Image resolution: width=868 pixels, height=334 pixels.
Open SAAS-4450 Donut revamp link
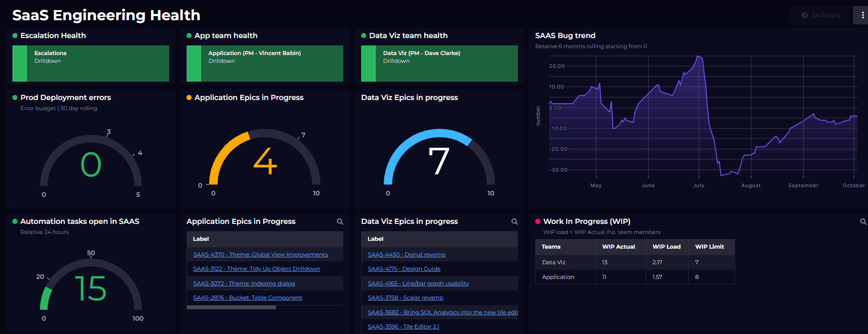click(x=407, y=255)
